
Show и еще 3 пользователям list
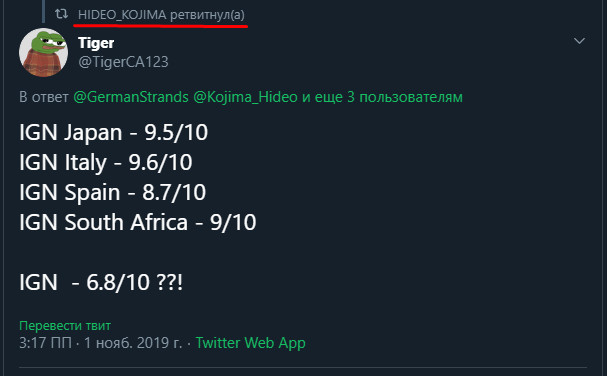(382, 97)
